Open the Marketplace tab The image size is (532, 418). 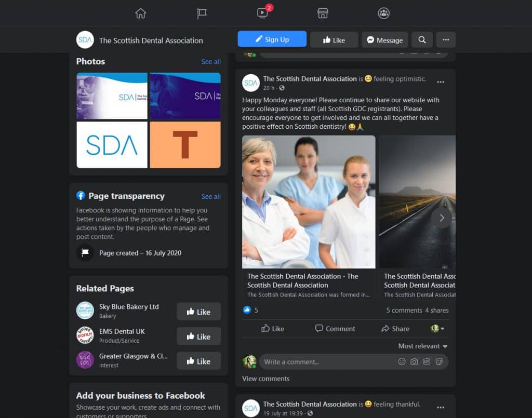(323, 13)
